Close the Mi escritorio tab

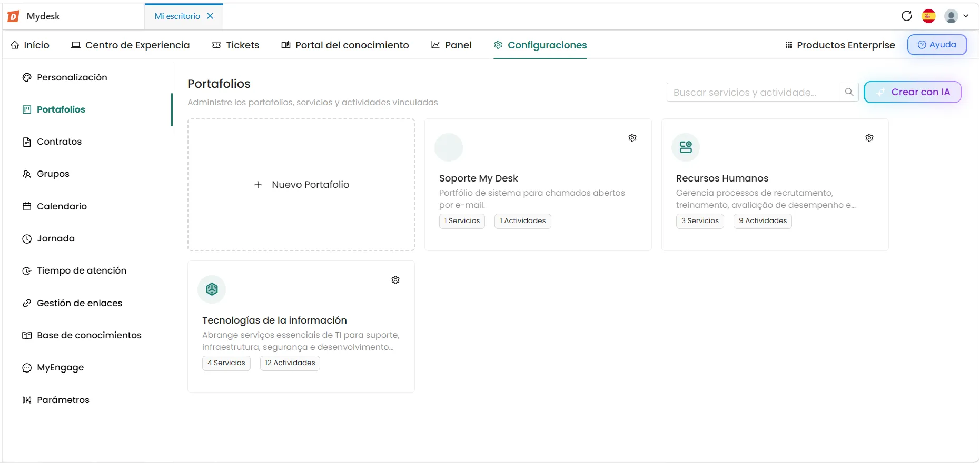click(210, 16)
